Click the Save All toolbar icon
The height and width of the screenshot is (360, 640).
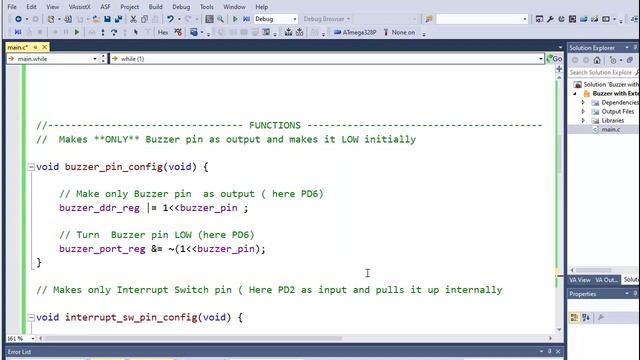(x=118, y=19)
